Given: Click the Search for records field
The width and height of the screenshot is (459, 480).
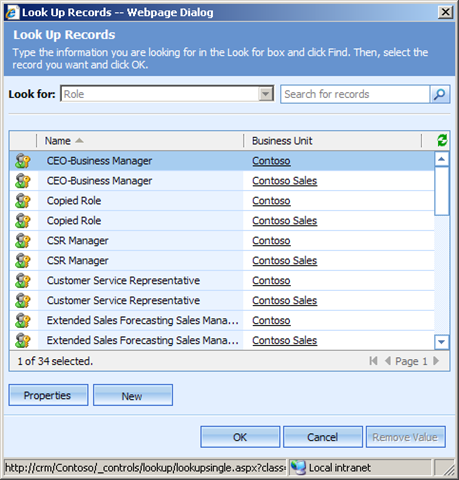Looking at the screenshot, I should click(355, 94).
